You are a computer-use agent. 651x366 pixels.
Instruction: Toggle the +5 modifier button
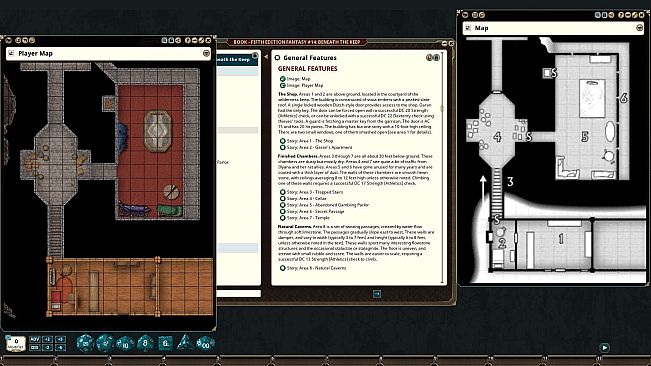click(x=60, y=339)
